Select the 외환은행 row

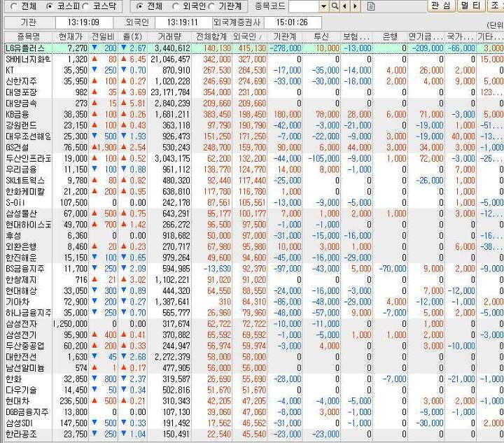point(254,247)
